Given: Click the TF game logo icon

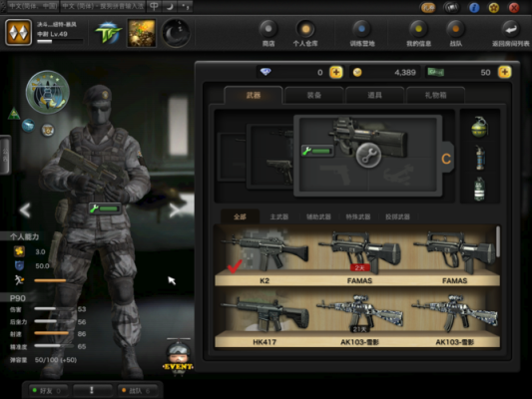Looking at the screenshot, I should point(108,33).
